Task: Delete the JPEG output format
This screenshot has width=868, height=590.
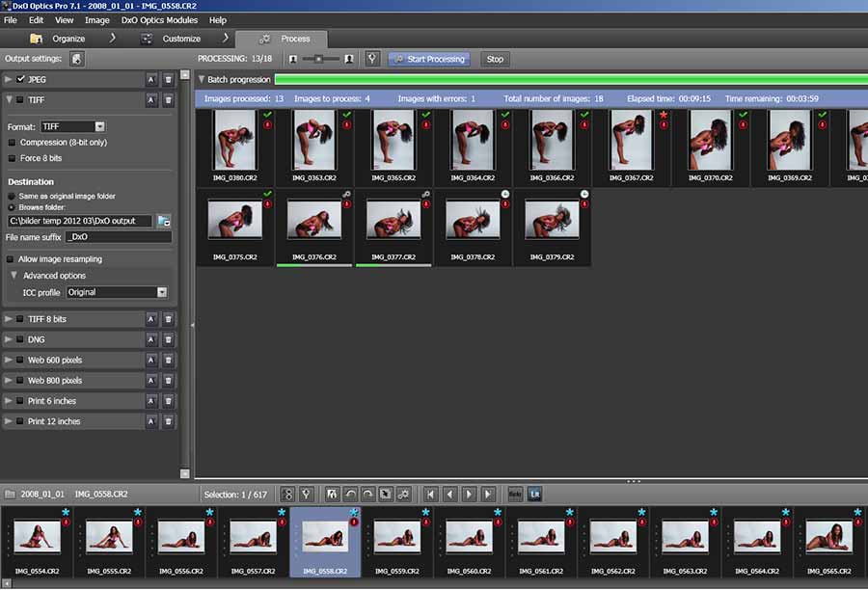Action: pyautogui.click(x=169, y=79)
